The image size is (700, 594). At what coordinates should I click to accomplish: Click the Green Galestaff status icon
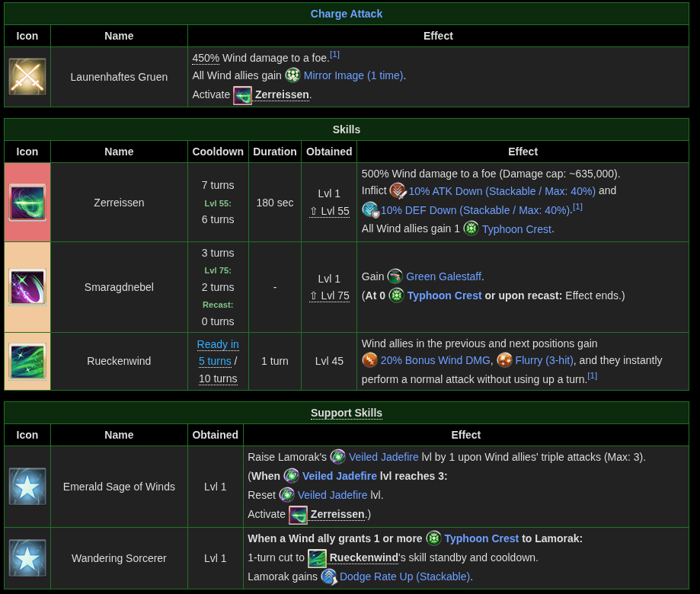[395, 276]
